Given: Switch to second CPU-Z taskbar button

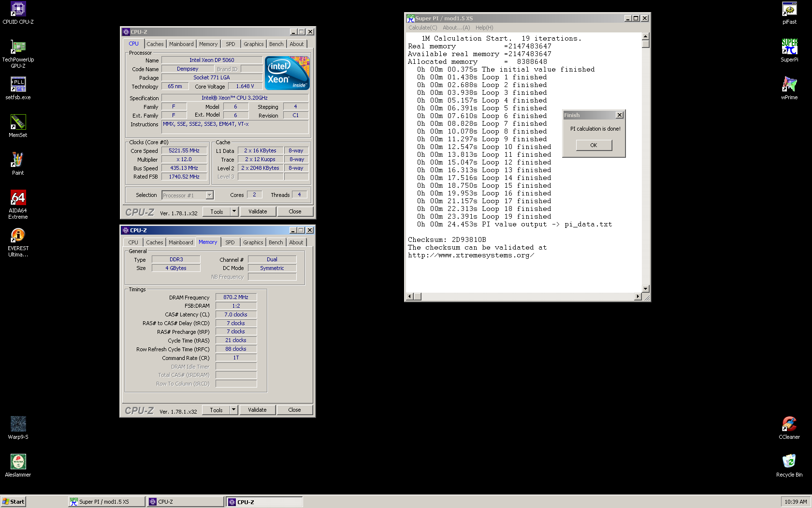Looking at the screenshot, I should 264,502.
